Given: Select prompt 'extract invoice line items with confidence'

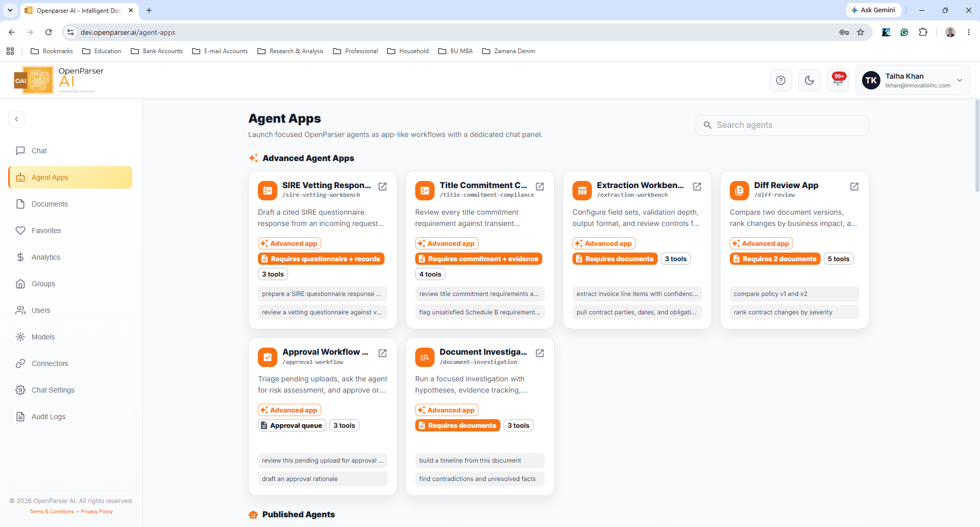Looking at the screenshot, I should 637,294.
